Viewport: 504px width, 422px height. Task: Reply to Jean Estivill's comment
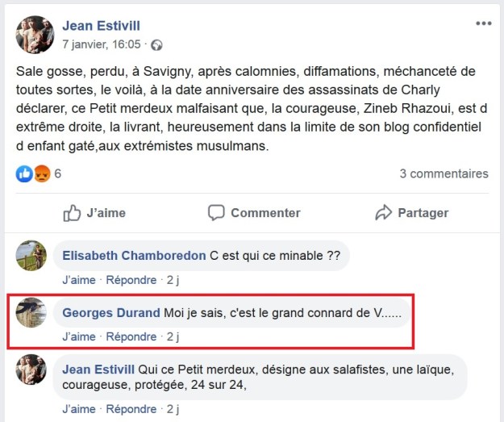pos(131,409)
